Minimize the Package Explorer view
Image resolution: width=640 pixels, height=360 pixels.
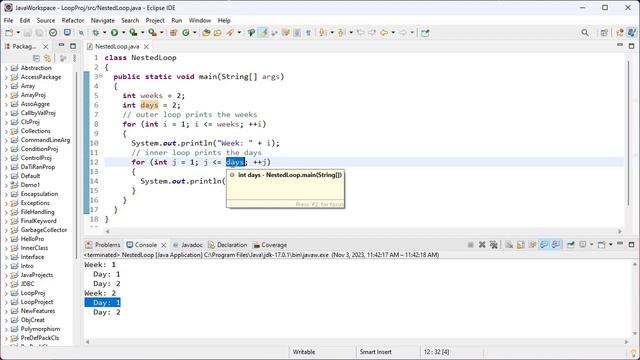pos(61,46)
